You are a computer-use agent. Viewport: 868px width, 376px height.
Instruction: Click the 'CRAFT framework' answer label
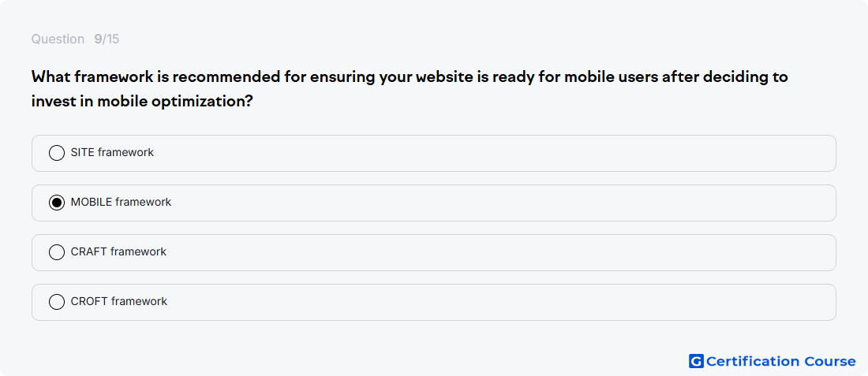118,251
